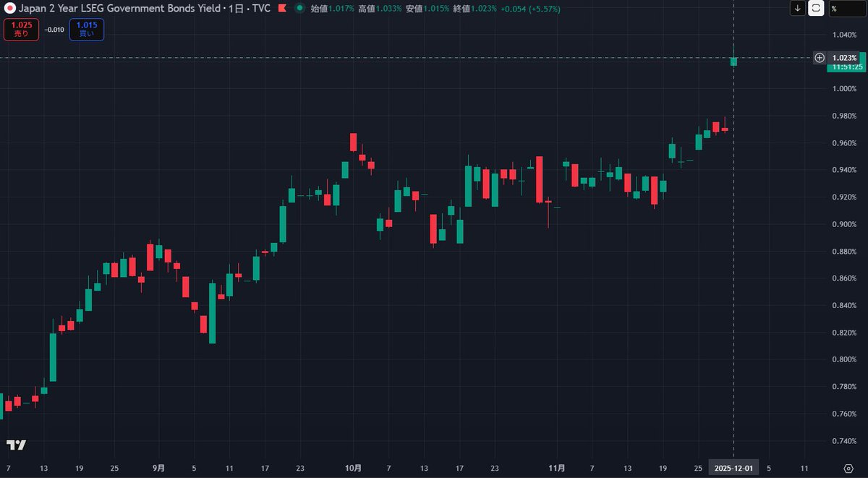This screenshot has height=478, width=868.
Task: Click the +0.054 (+5.57%) change value
Action: [529, 9]
